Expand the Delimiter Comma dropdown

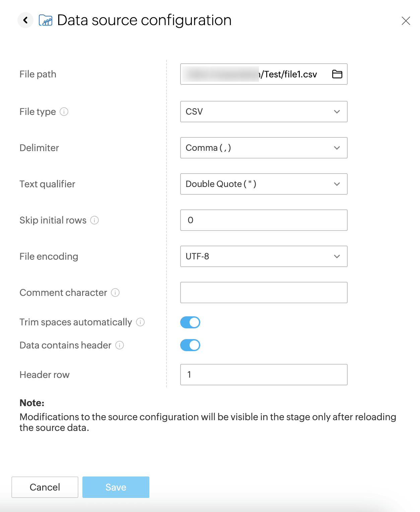tap(264, 148)
